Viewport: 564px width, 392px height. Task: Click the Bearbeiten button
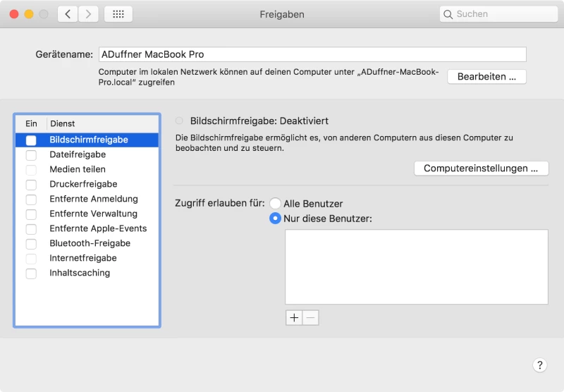pyautogui.click(x=486, y=77)
